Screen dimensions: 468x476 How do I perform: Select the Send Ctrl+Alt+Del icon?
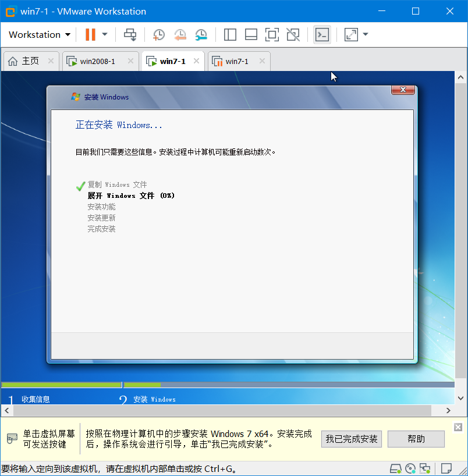point(130,35)
